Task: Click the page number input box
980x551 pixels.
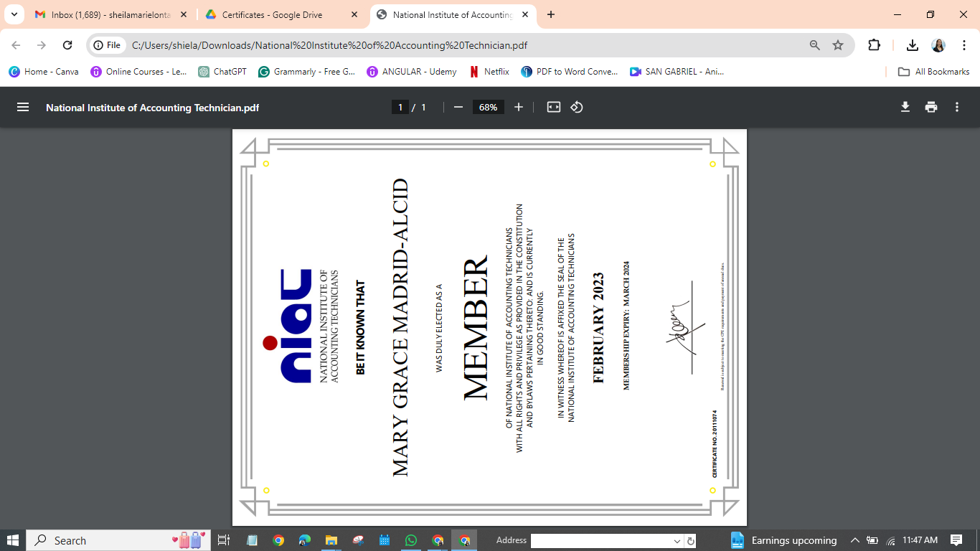Action: [400, 107]
